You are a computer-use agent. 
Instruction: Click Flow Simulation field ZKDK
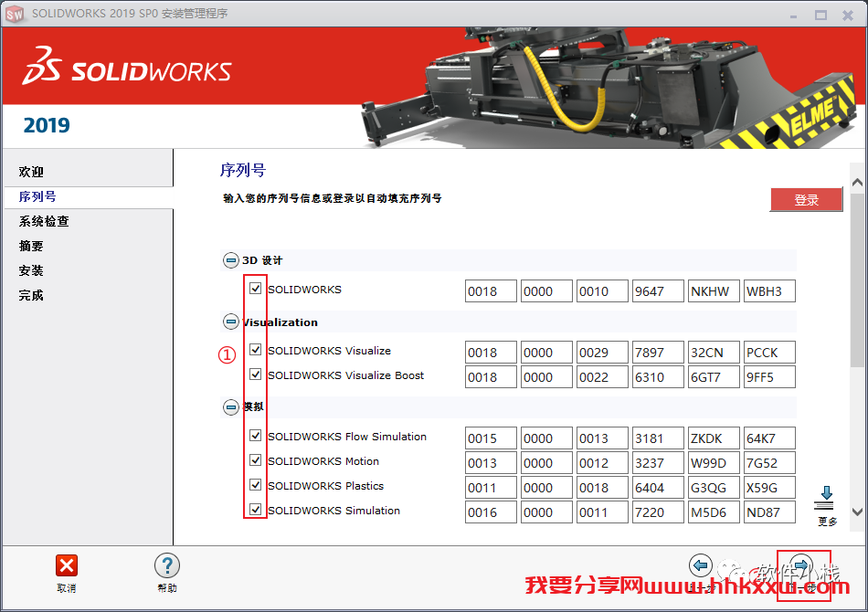pyautogui.click(x=715, y=438)
